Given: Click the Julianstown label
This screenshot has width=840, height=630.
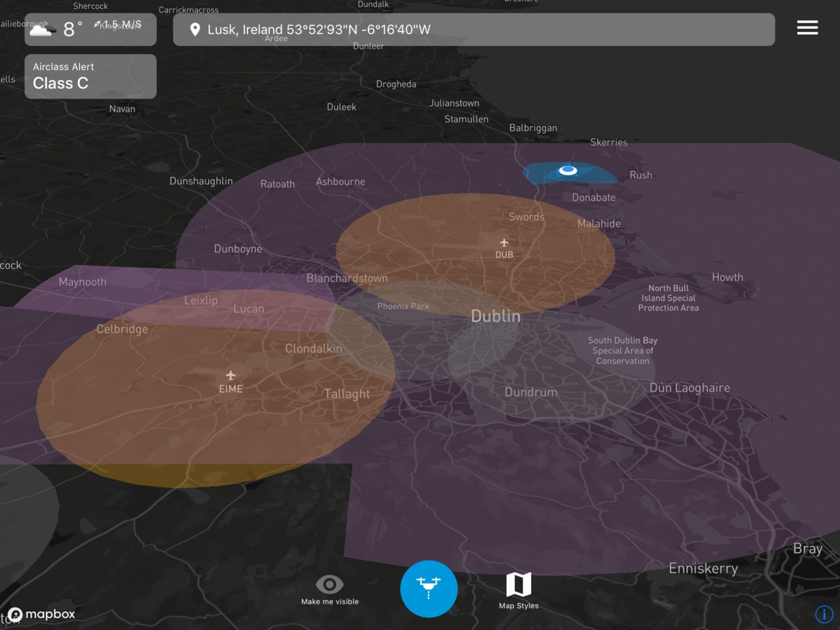Looking at the screenshot, I should (454, 103).
